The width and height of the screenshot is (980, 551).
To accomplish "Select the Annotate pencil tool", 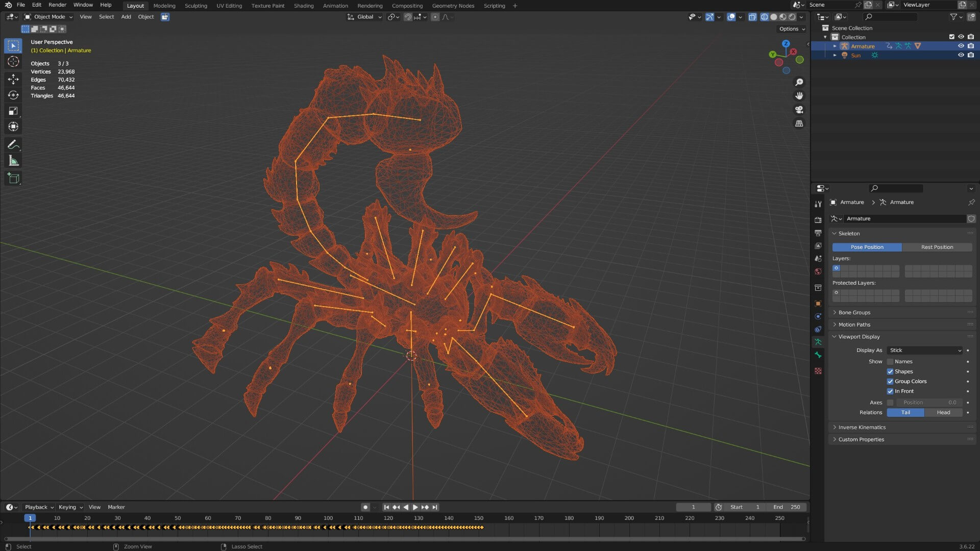I will pos(13,145).
